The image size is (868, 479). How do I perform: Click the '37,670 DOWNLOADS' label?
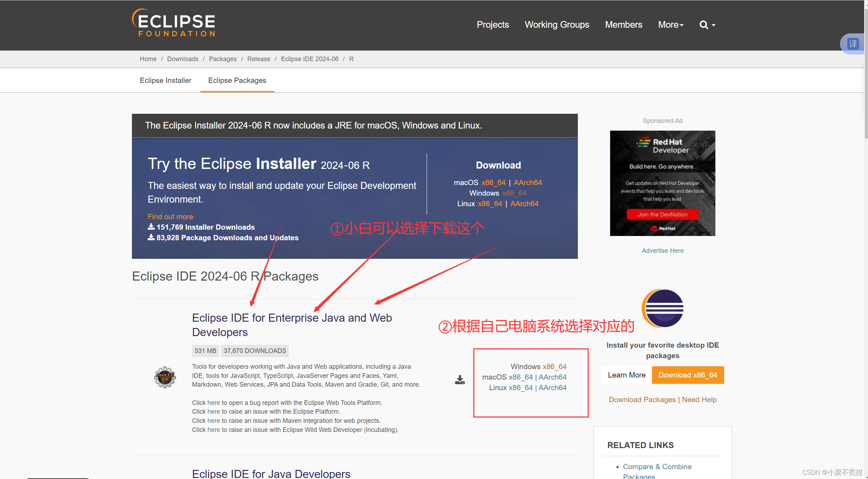(x=255, y=351)
